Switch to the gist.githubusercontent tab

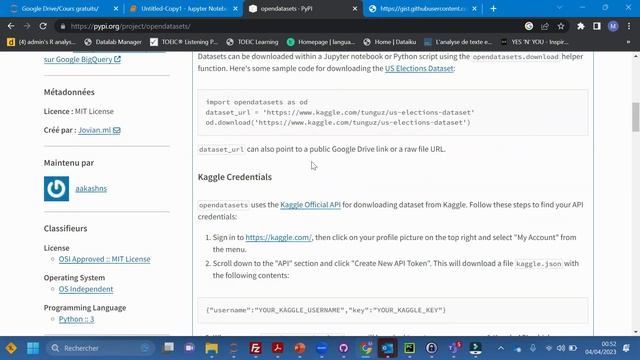pyautogui.click(x=423, y=9)
